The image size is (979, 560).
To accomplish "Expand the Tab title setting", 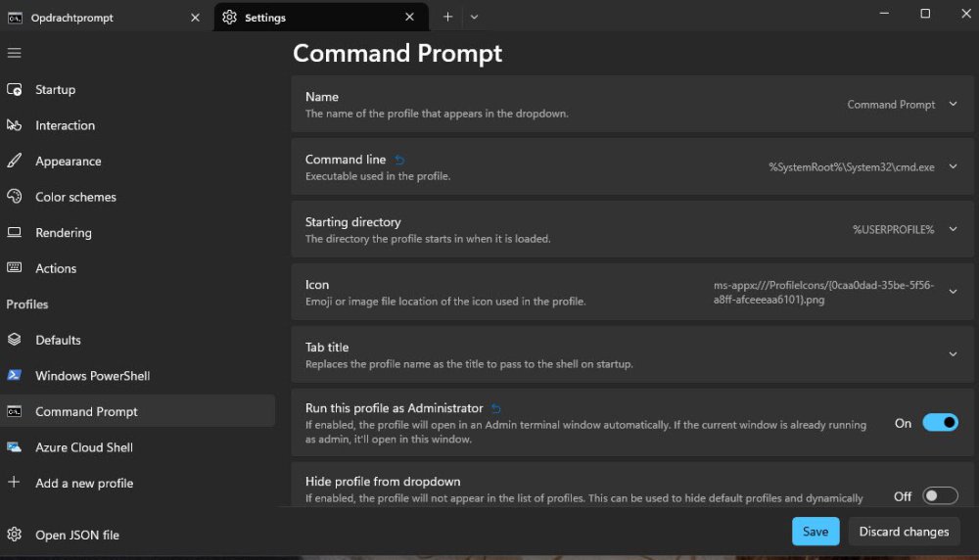I will [x=954, y=354].
